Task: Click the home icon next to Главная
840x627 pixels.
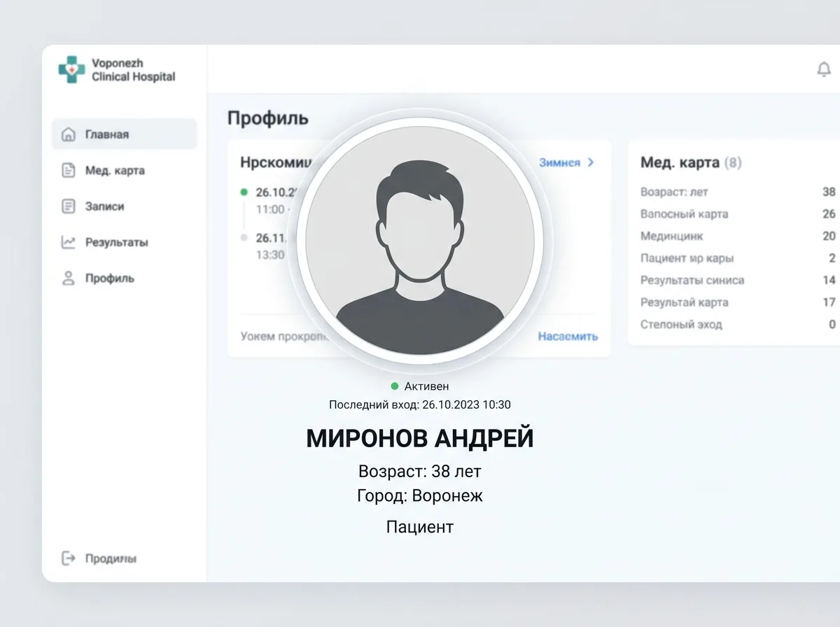Action: point(68,134)
